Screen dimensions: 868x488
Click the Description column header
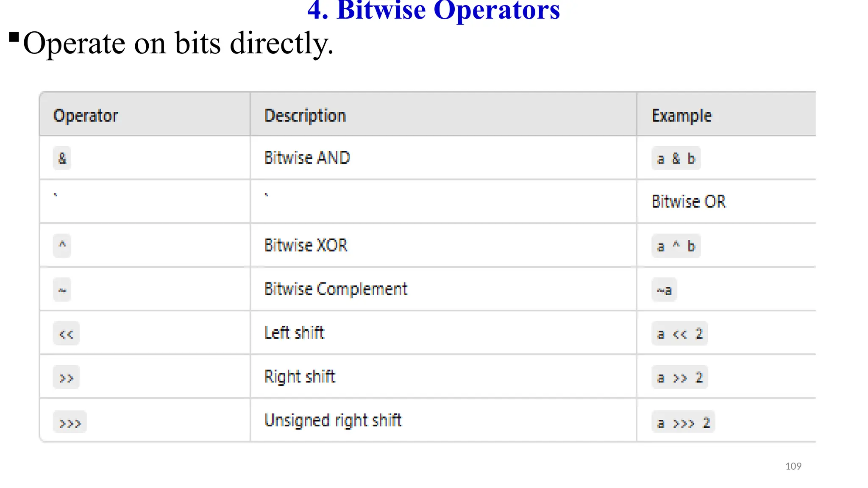click(305, 115)
